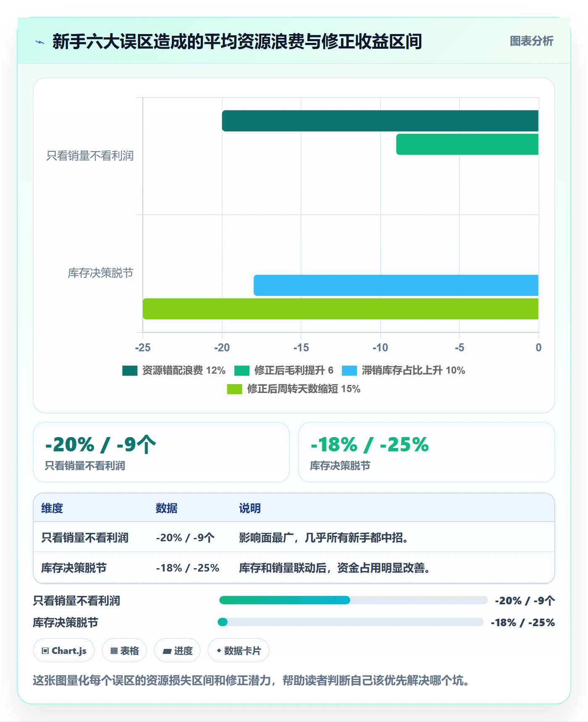Image resolution: width=588 pixels, height=722 pixels.
Task: Click the 图表分析 label in the header
Action: point(531,41)
